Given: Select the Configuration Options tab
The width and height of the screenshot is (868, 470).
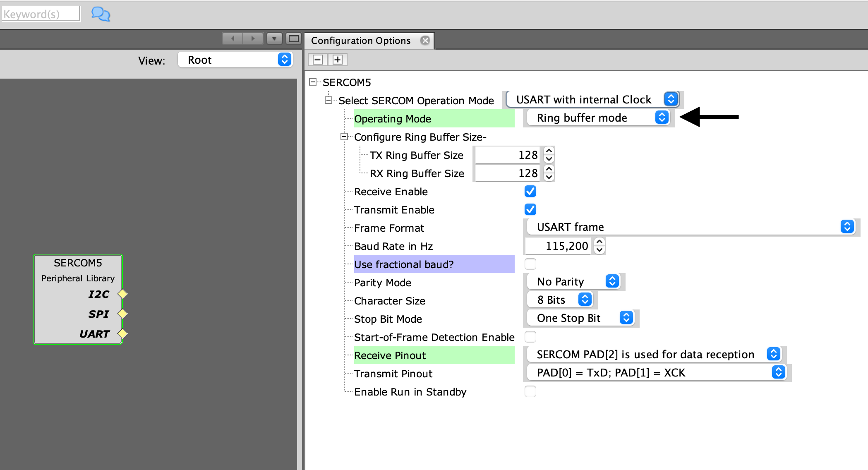Looking at the screenshot, I should 360,41.
